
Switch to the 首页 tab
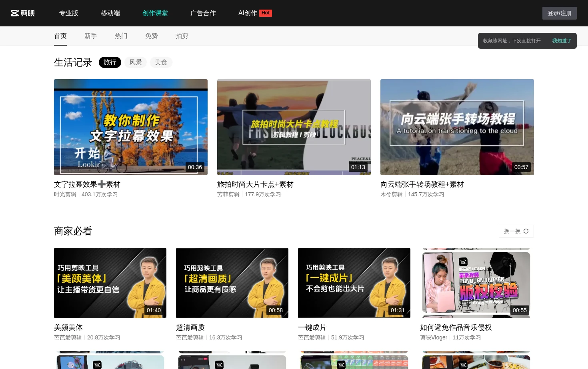pos(60,36)
